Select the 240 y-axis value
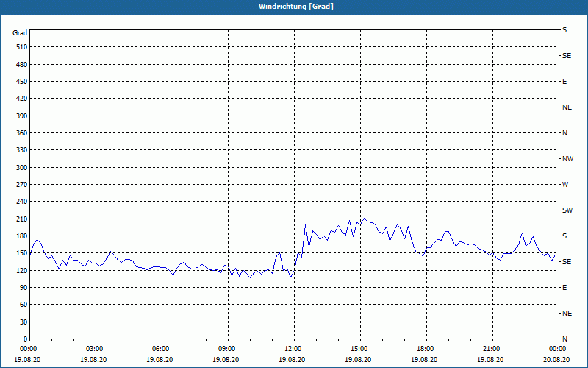588x368 pixels. tap(22, 202)
